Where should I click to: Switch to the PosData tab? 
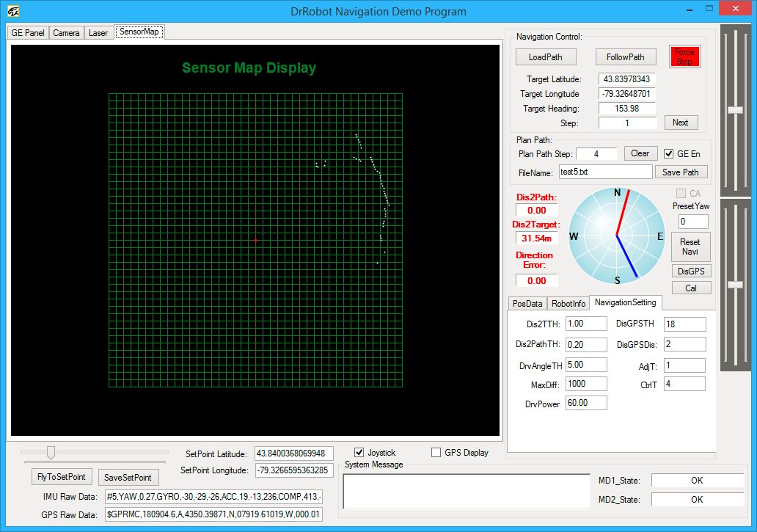pyautogui.click(x=527, y=303)
